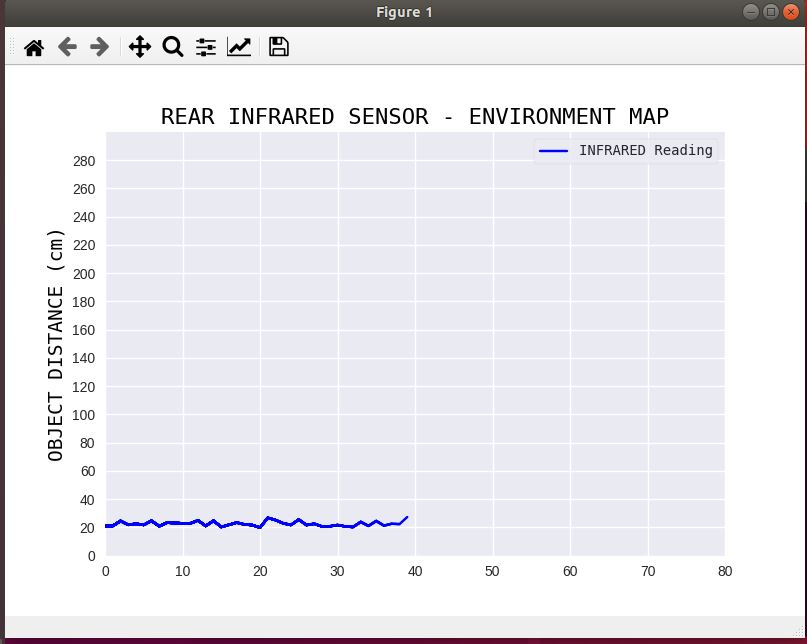Image resolution: width=807 pixels, height=644 pixels.
Task: Close the Figure 1 window
Action: pos(791,12)
